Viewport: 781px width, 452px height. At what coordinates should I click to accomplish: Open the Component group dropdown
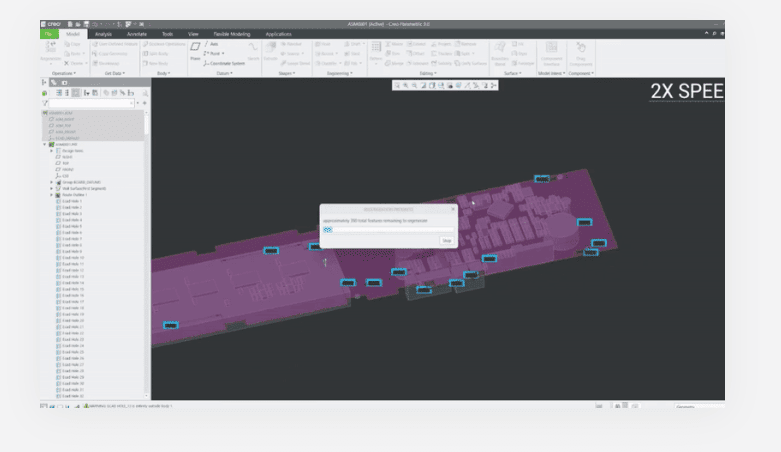click(581, 73)
